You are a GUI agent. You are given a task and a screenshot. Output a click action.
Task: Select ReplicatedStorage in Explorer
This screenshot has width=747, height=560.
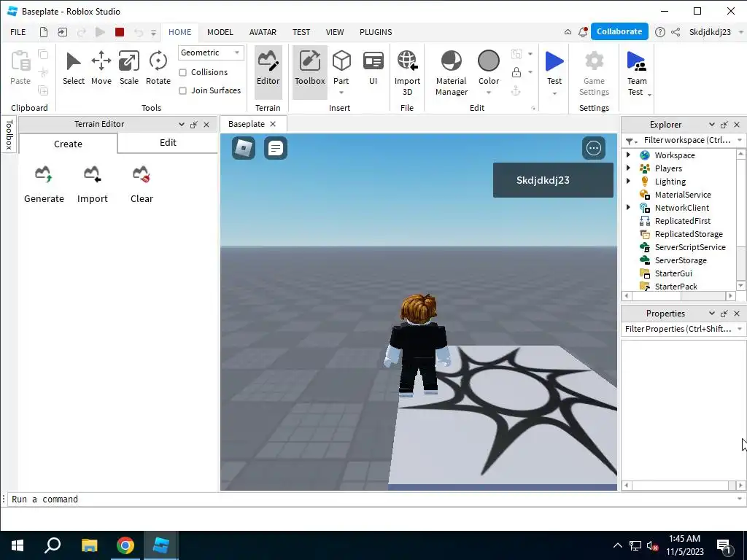(689, 234)
